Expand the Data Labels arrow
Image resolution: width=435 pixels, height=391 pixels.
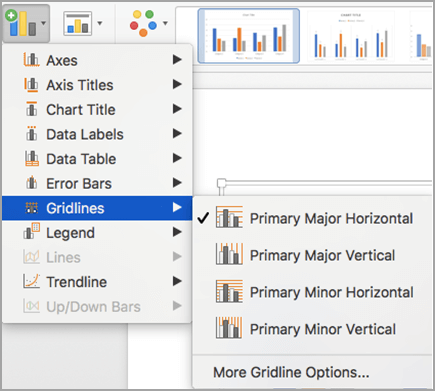[x=177, y=134]
